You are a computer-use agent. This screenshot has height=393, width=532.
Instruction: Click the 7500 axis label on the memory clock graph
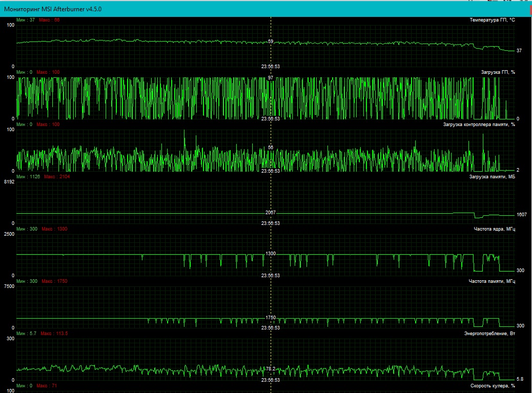(x=9, y=286)
